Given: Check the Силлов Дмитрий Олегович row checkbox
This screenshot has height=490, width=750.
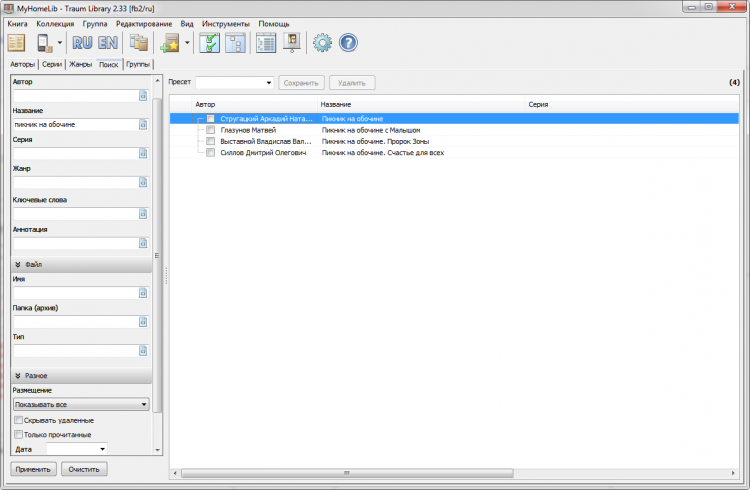Looking at the screenshot, I should click(x=210, y=153).
